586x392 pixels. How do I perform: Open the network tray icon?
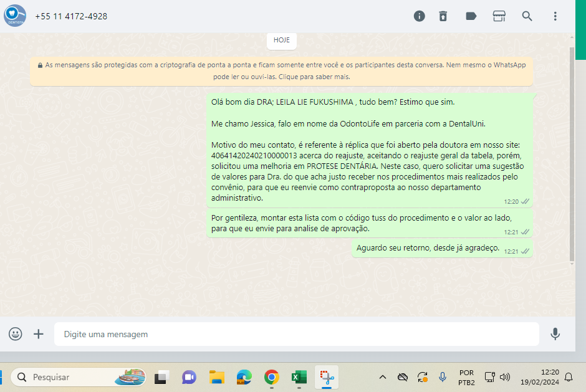pyautogui.click(x=489, y=378)
